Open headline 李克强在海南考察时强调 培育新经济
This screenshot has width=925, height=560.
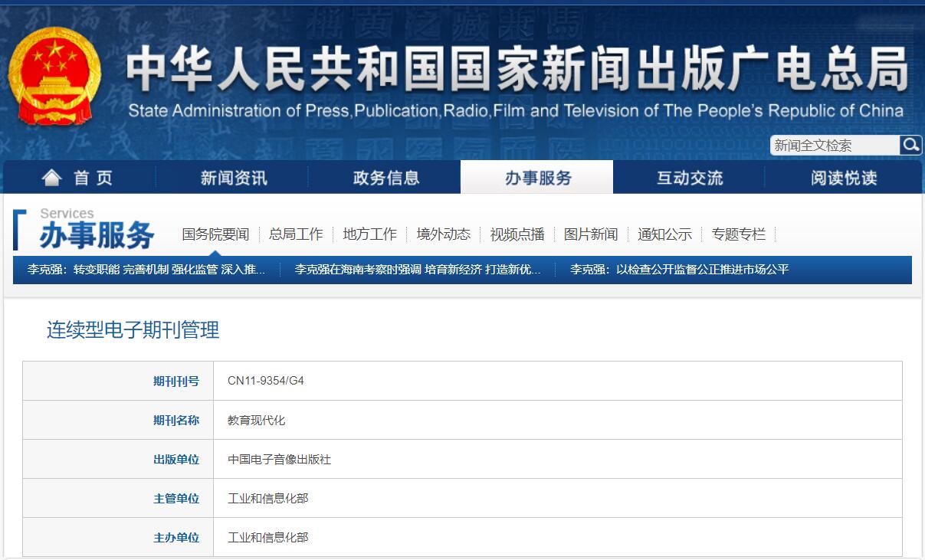pos(418,270)
